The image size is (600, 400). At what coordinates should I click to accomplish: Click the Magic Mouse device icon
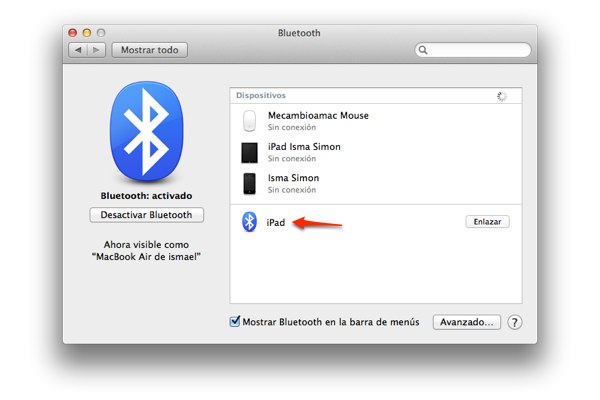click(249, 121)
